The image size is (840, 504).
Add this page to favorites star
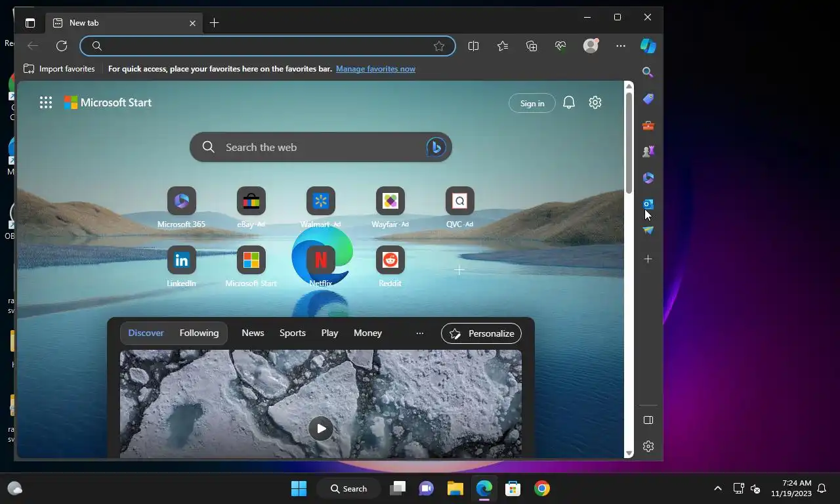[439, 46]
